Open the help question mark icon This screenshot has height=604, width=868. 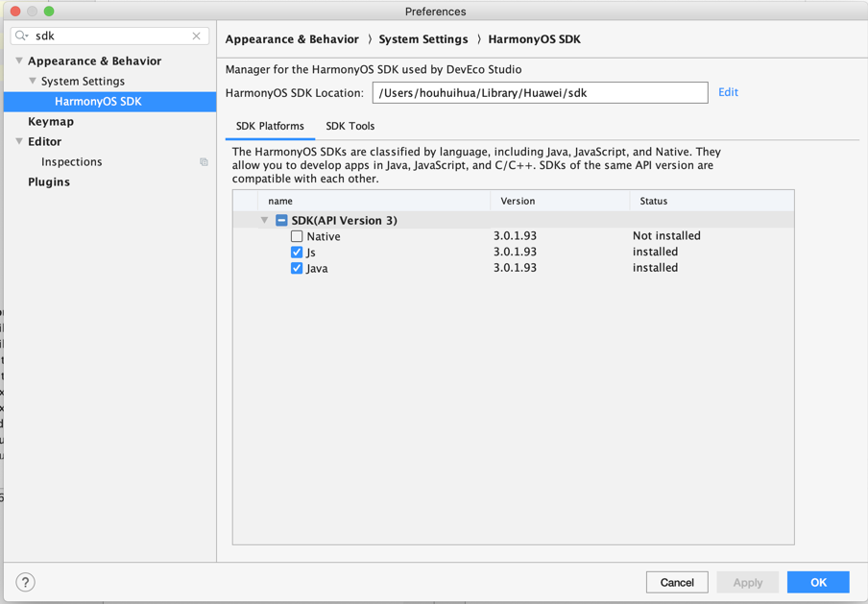tap(26, 582)
